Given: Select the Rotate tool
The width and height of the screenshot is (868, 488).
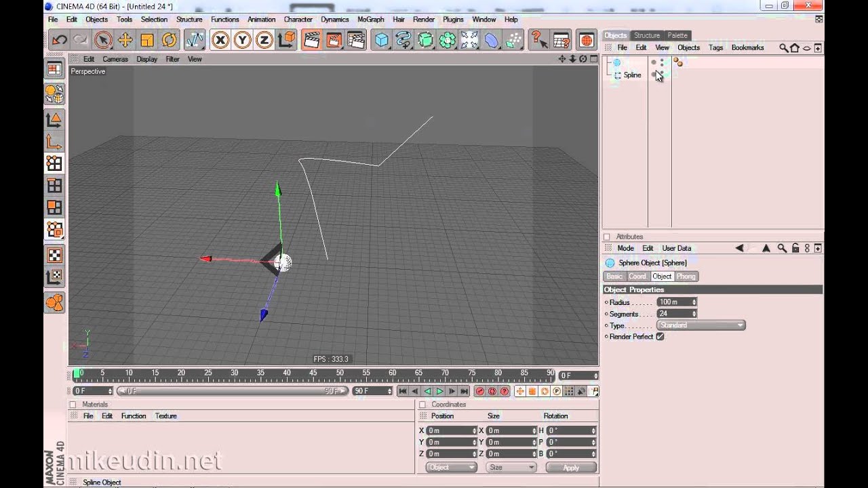Looking at the screenshot, I should pos(169,40).
